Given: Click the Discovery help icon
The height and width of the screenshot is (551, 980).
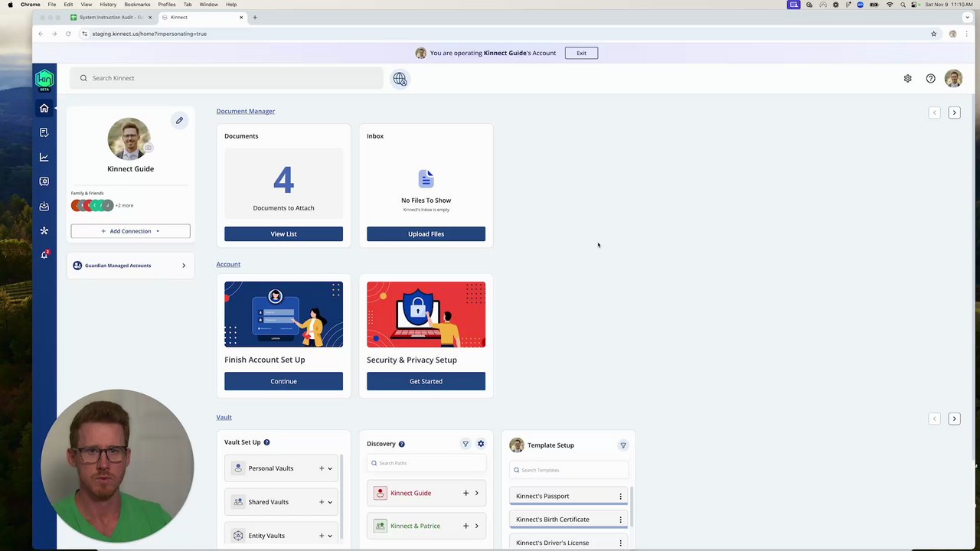Looking at the screenshot, I should pos(401,444).
